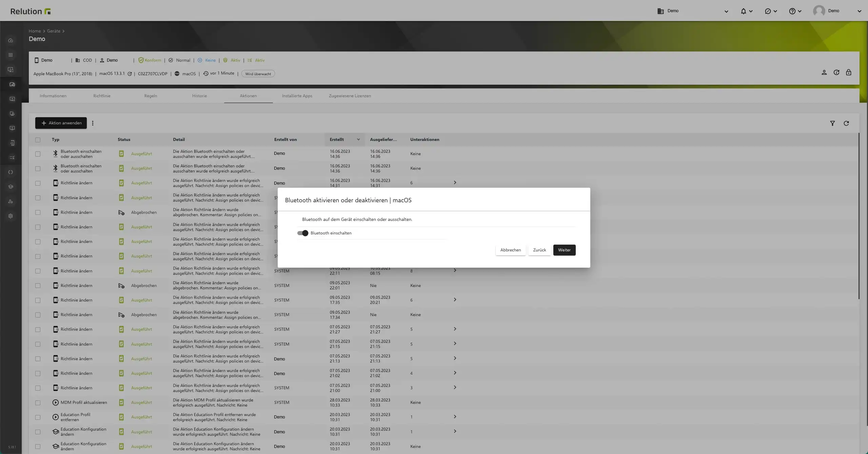
Task: Click the user assignment icon in device header
Action: pos(824,73)
